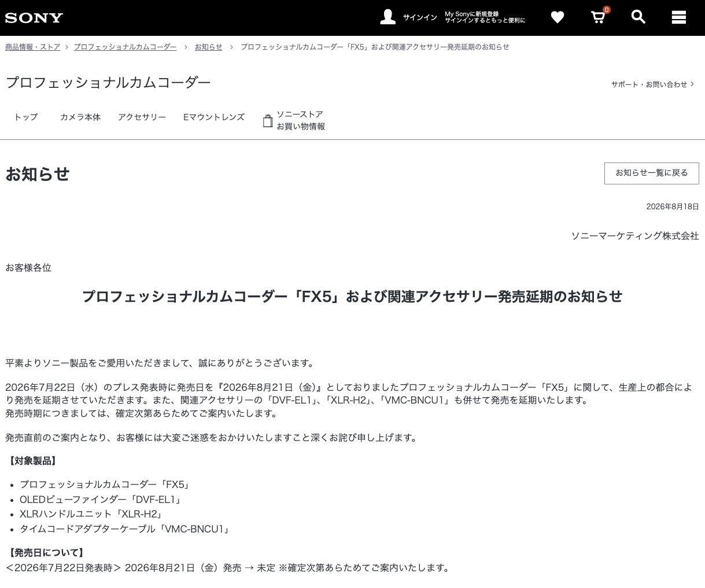Click the date 2026年8月18日
Screen dimensions: 705x588
(x=673, y=206)
